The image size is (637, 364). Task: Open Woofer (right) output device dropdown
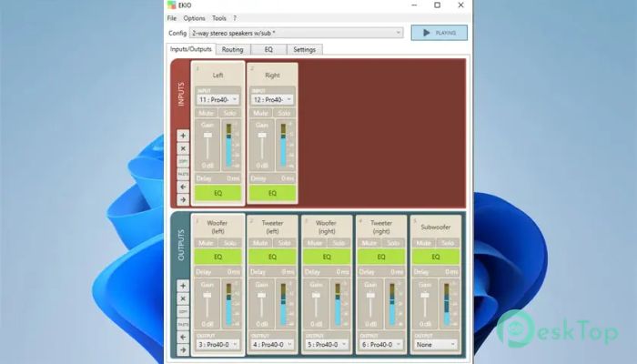coord(327,345)
